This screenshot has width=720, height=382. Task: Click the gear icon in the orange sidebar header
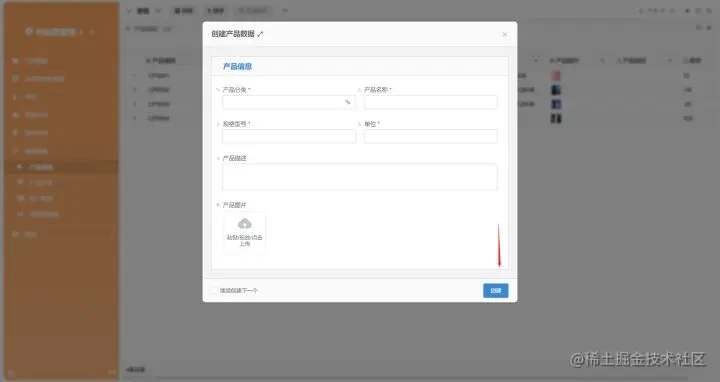(x=29, y=32)
